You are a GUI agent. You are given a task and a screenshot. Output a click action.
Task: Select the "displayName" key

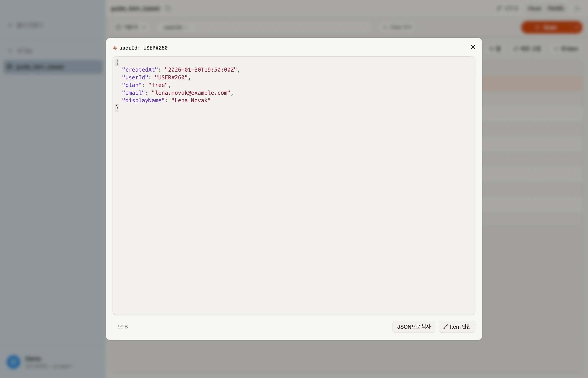143,100
